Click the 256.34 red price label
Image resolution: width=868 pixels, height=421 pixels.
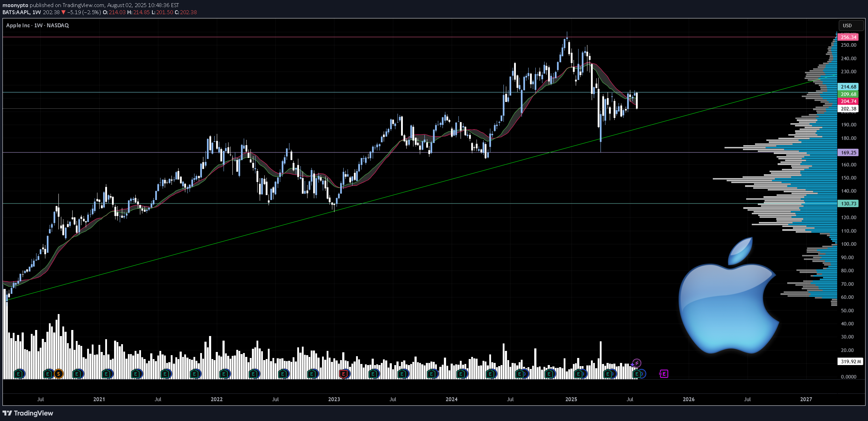[x=848, y=37]
